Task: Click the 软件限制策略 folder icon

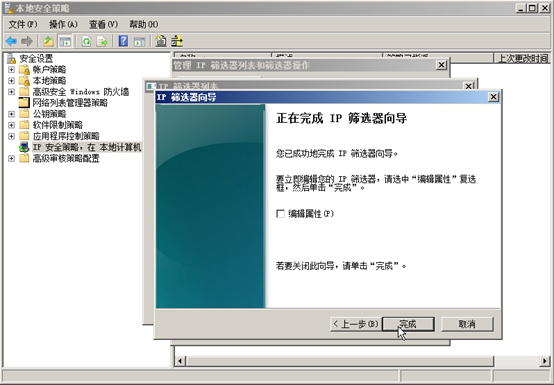Action: (24, 125)
